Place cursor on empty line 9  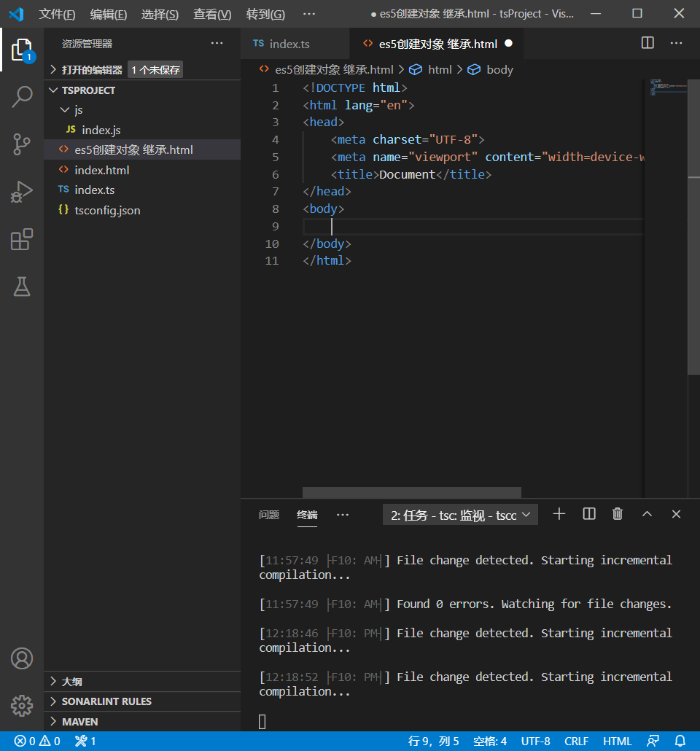tap(472, 227)
